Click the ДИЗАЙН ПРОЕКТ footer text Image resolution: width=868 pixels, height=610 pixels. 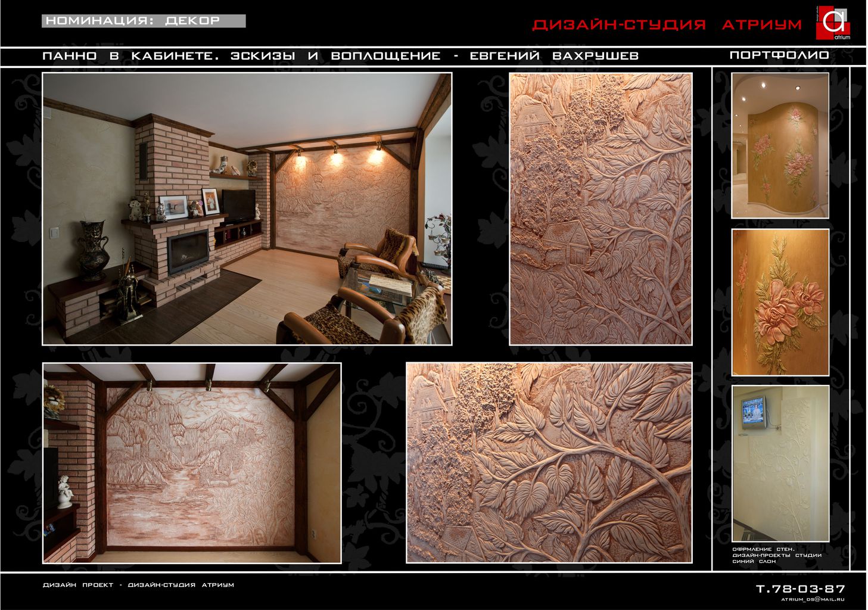[138, 585]
